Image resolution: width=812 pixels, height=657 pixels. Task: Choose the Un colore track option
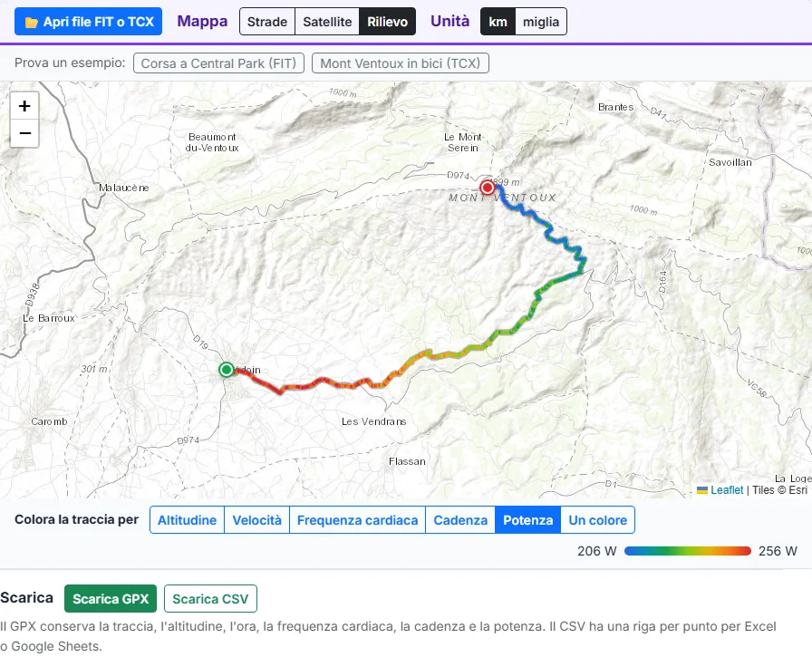click(597, 520)
